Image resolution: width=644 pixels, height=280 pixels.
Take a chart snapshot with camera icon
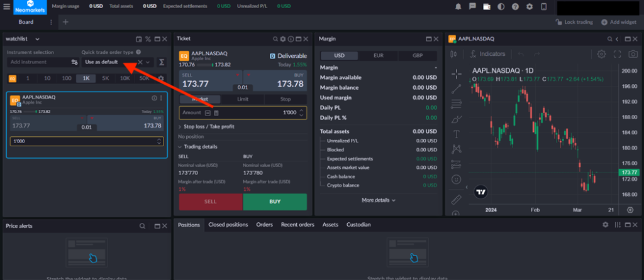[632, 54]
